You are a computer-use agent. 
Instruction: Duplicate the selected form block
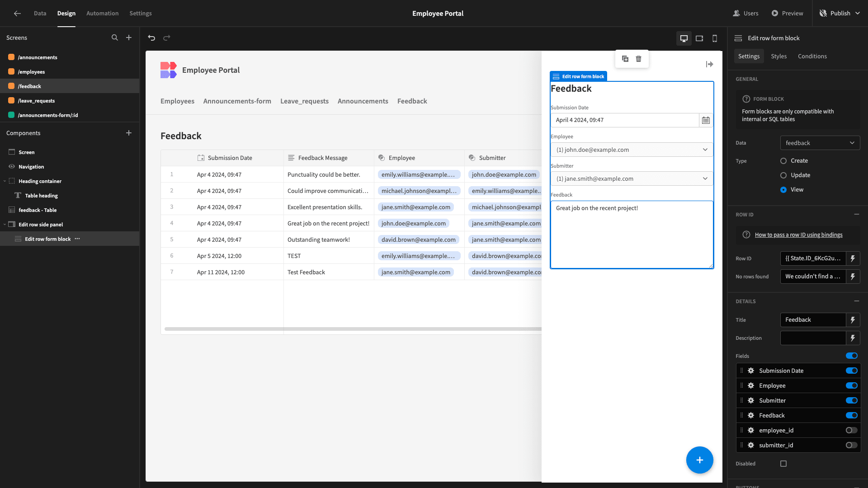[625, 59]
